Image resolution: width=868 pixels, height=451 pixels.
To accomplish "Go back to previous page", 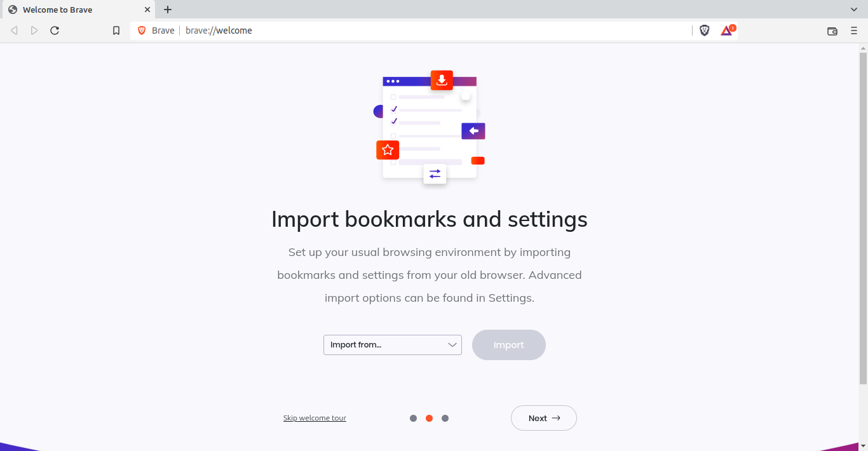I will [14, 30].
